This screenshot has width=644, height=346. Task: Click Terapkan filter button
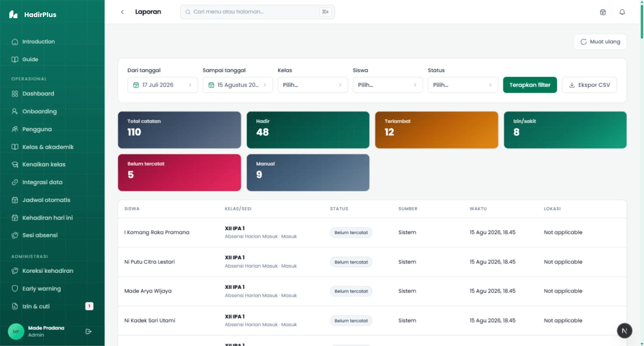[530, 85]
